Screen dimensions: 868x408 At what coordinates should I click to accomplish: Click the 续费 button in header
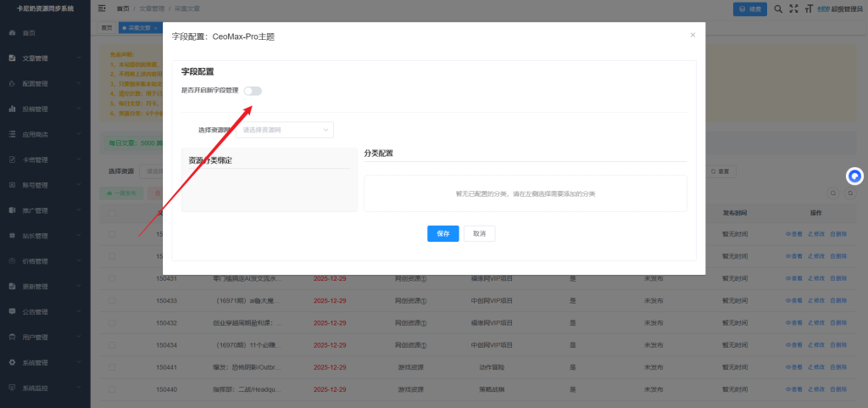coord(750,8)
